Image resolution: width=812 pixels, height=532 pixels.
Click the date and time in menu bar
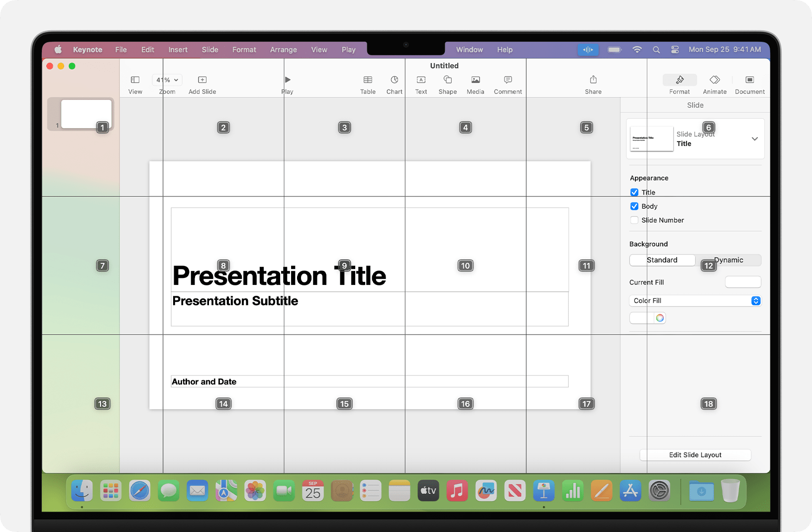pos(724,50)
